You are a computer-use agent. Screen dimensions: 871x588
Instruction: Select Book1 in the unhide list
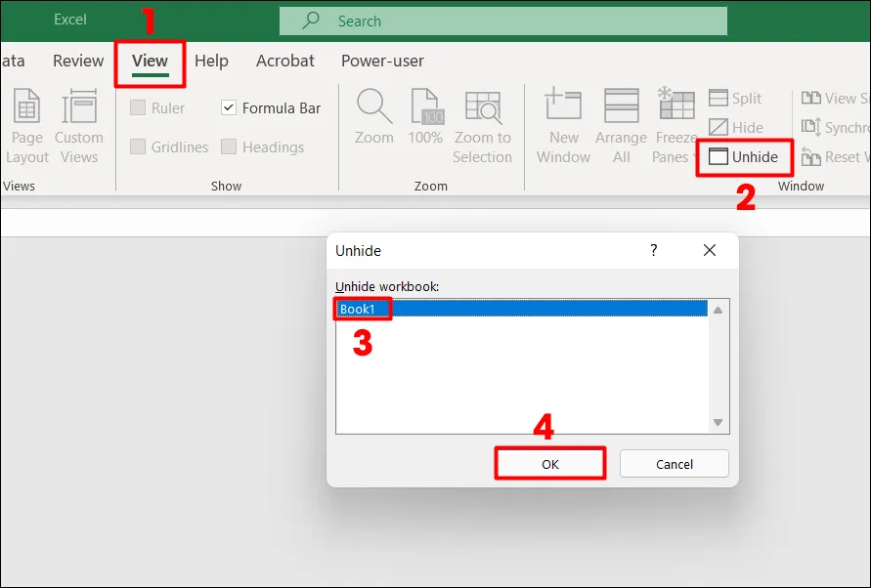(x=362, y=308)
